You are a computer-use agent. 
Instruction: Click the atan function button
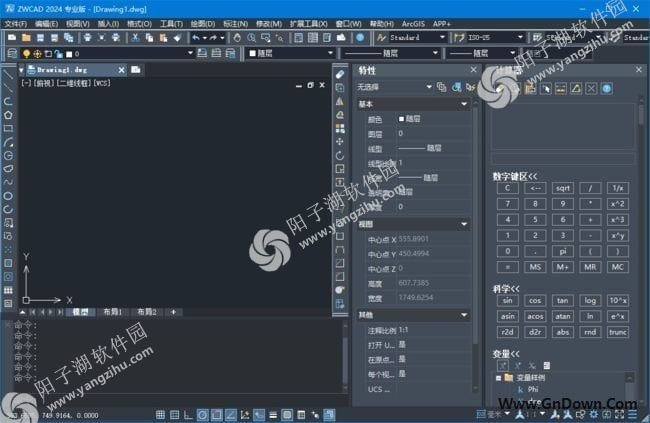click(x=563, y=316)
